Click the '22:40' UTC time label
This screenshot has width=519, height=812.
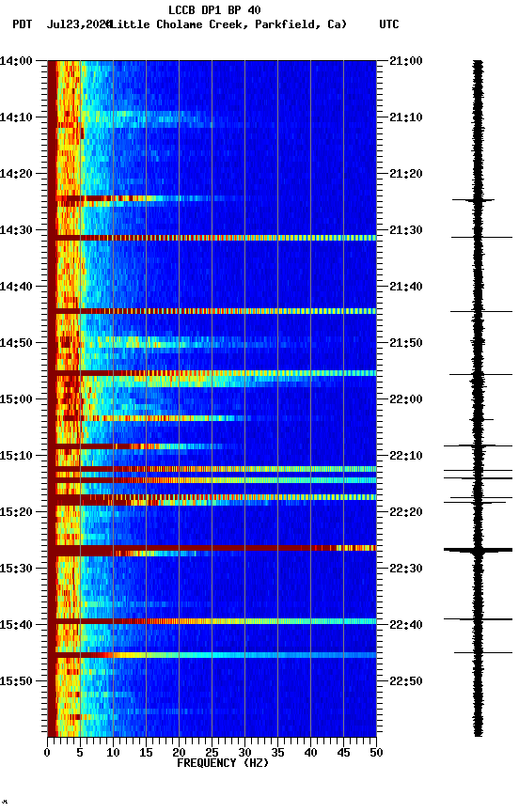tap(406, 626)
